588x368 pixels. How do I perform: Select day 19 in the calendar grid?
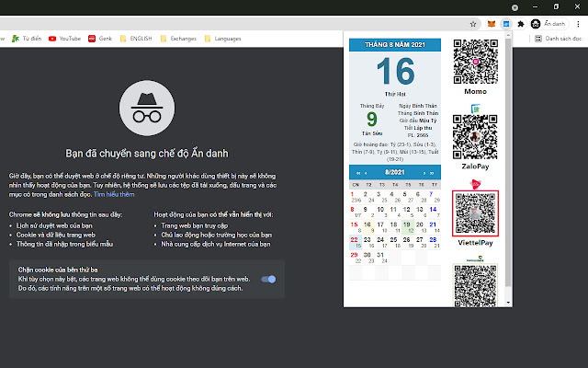pos(408,227)
